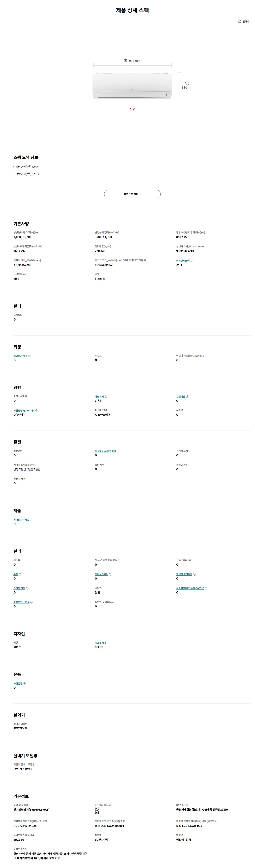
Task: Open the 정전보상기능 term link
Action: pyautogui.click(x=102, y=574)
